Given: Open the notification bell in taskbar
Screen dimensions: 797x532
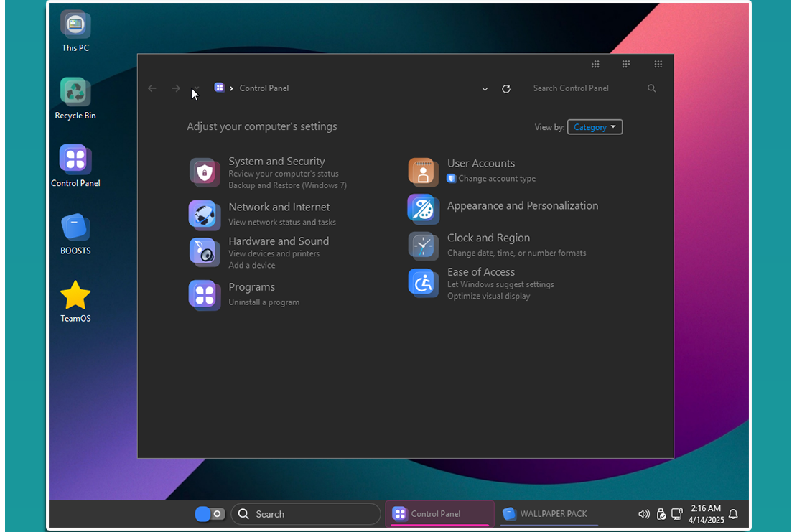Looking at the screenshot, I should [x=733, y=514].
